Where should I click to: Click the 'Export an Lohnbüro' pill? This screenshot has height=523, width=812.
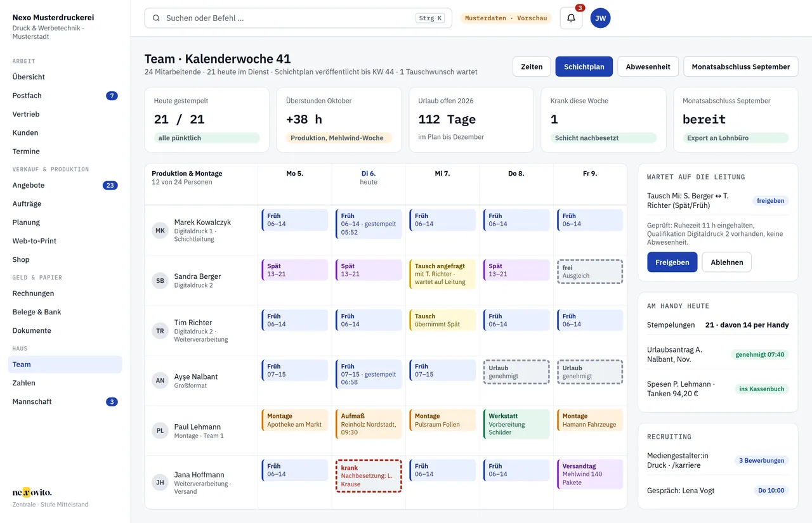point(736,138)
